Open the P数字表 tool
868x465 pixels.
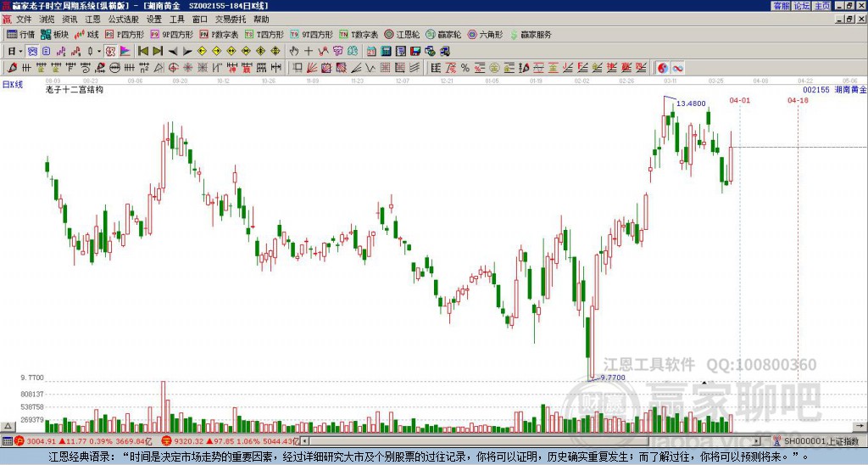point(220,34)
